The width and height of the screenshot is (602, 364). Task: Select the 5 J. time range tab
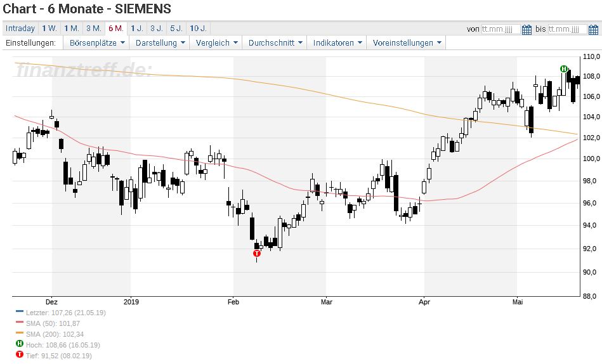click(176, 29)
